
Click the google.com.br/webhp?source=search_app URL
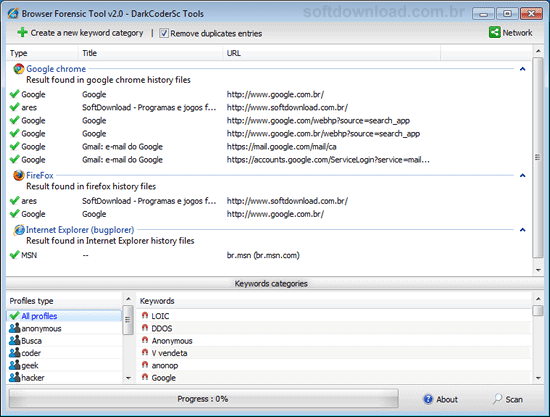pyautogui.click(x=323, y=134)
